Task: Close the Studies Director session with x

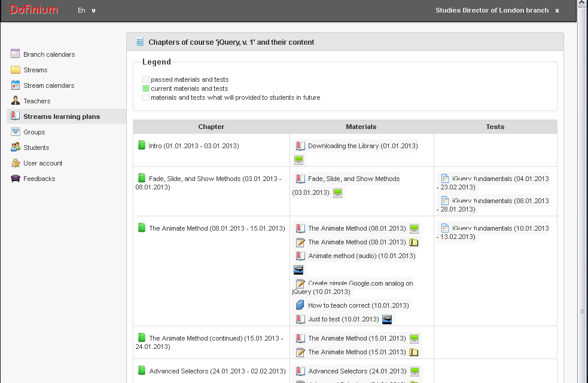Action: tap(557, 11)
